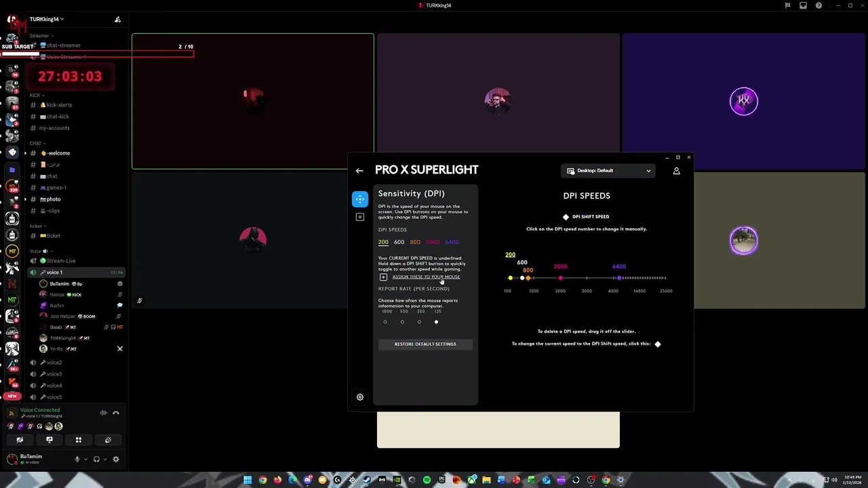Open the Windows Start menu
Image resolution: width=868 pixels, height=488 pixels.
pos(248,480)
